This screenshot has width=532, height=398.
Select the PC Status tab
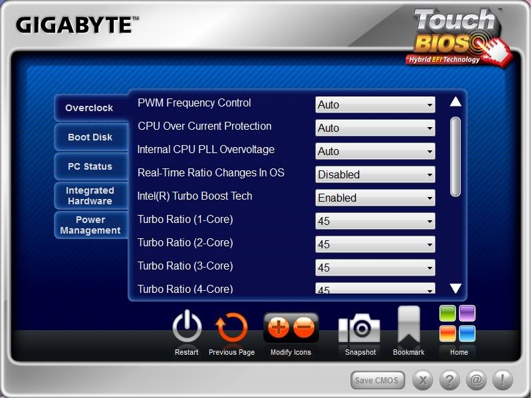click(90, 166)
